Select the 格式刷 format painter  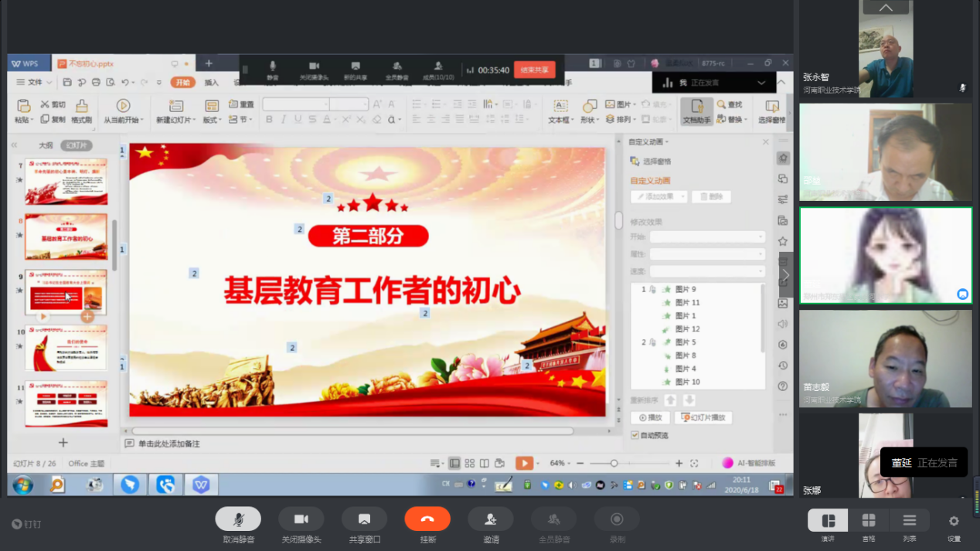[82, 111]
